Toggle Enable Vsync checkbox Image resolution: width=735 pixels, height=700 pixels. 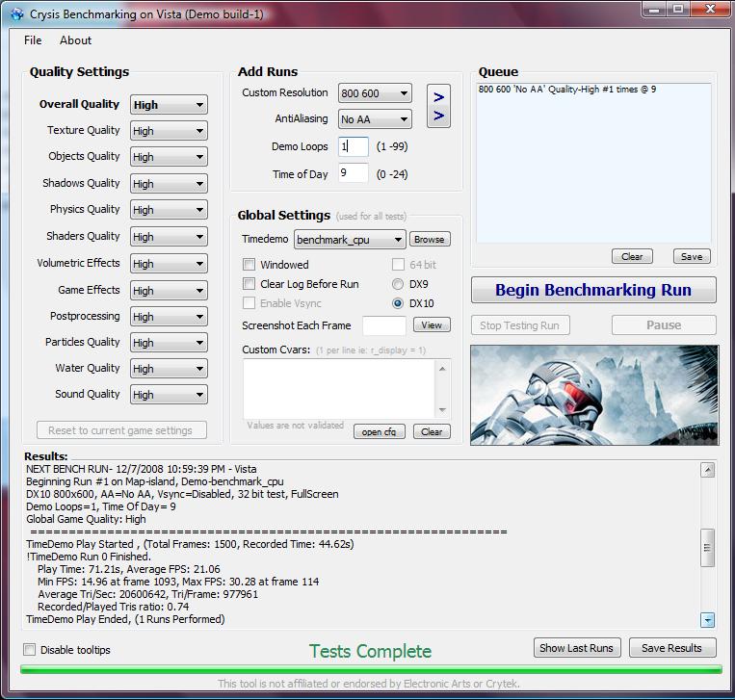pos(249,303)
